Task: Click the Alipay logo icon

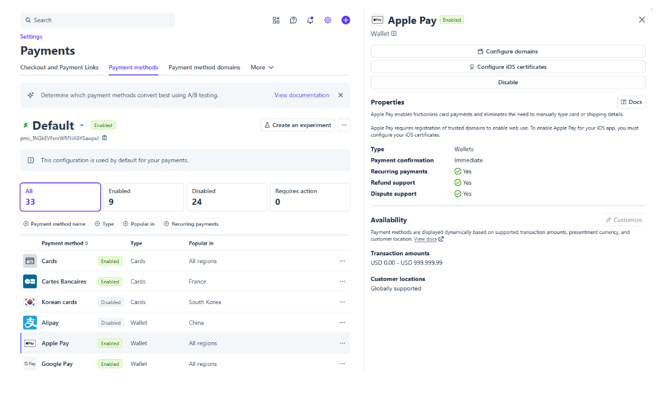Action: pos(30,322)
